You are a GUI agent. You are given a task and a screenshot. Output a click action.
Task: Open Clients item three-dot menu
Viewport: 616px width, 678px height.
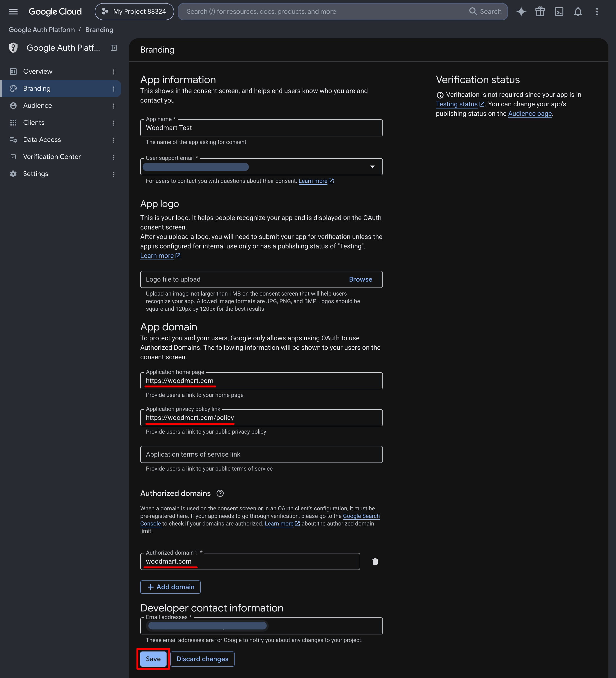(x=114, y=123)
